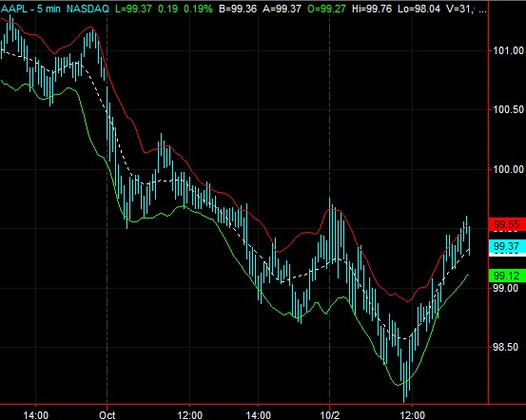Click the 100.00 price axis label

508,169
